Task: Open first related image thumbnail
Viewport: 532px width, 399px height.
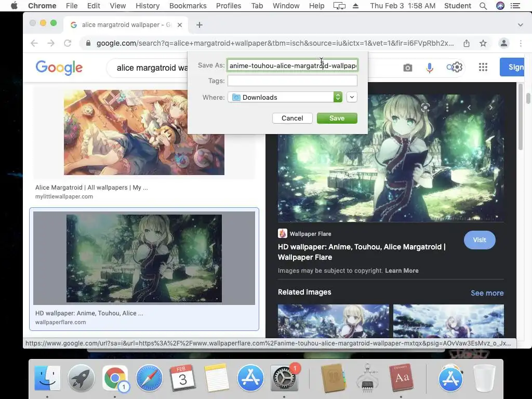Action: 334,321
